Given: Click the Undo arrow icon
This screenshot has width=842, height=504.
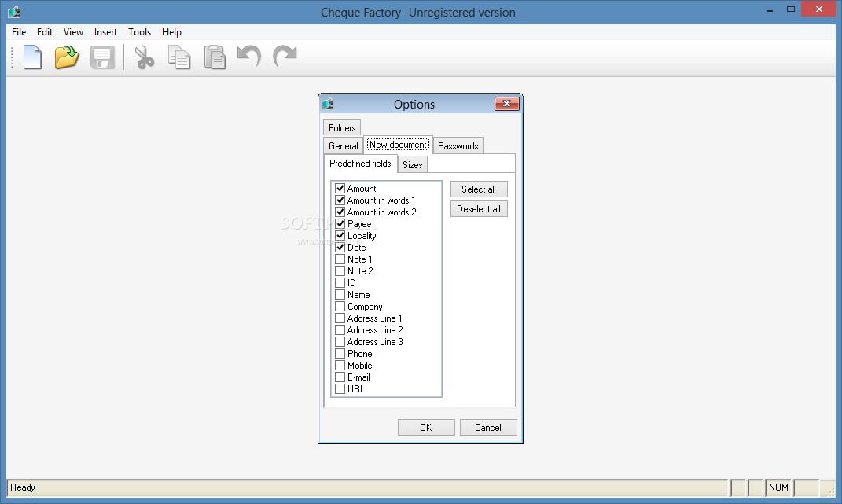Looking at the screenshot, I should [249, 57].
